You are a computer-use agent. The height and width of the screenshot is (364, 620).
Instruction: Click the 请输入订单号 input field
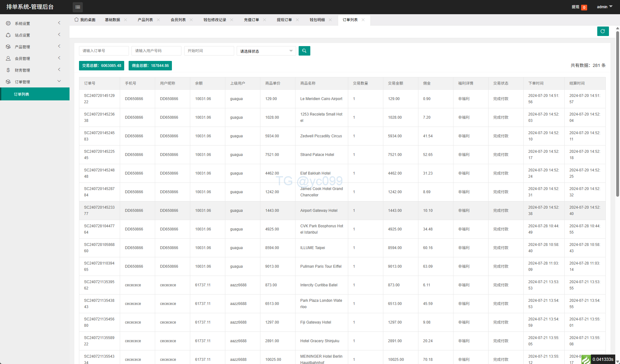[104, 51]
